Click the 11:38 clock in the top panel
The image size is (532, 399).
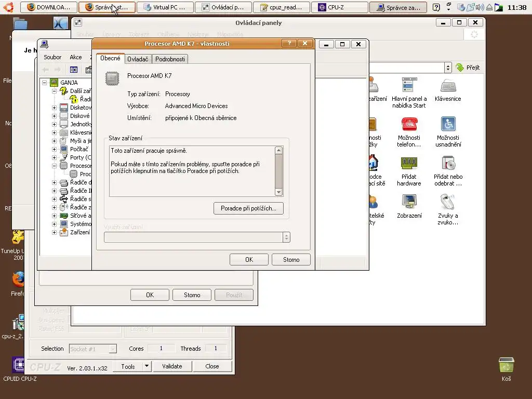coord(517,7)
